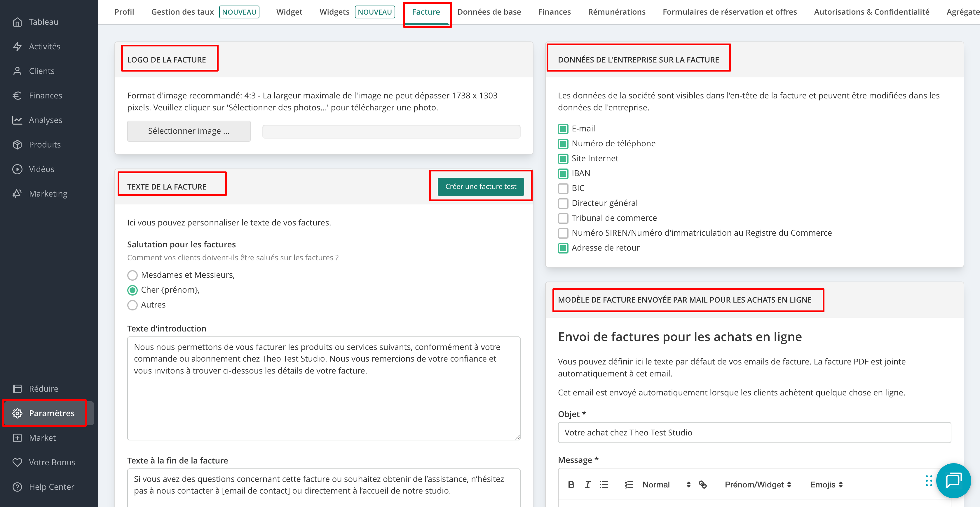The height and width of the screenshot is (507, 980).
Task: Open Analyses chart icon
Action: [17, 120]
